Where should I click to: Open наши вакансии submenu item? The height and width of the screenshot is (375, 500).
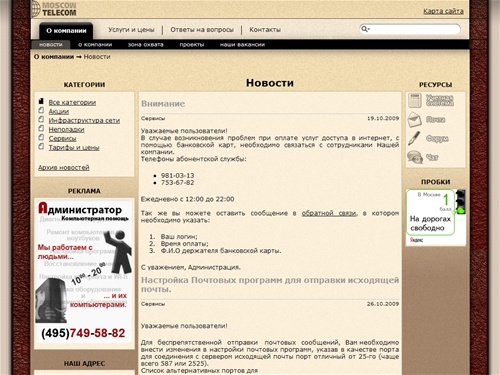(242, 45)
